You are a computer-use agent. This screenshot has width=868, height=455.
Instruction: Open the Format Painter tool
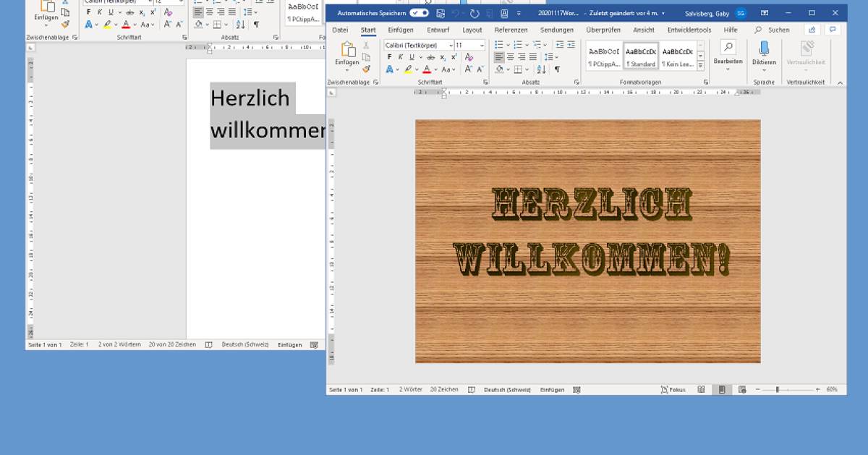click(366, 69)
